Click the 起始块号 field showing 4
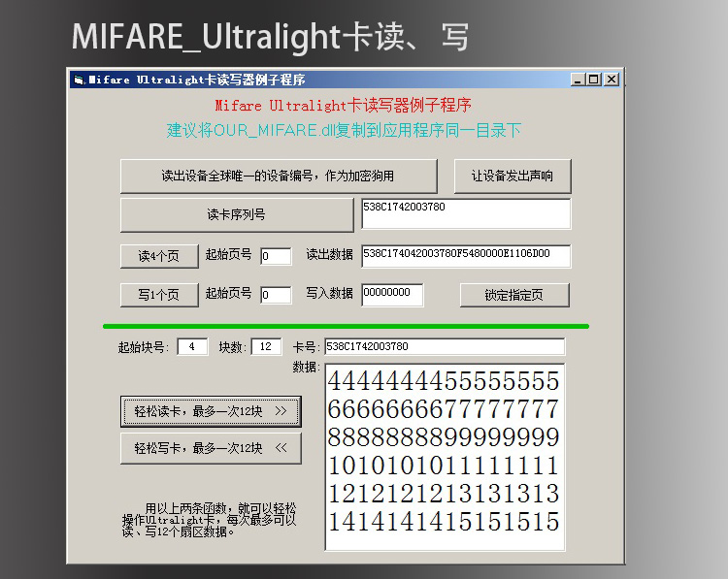Screen dimensions: 728x579 192,346
